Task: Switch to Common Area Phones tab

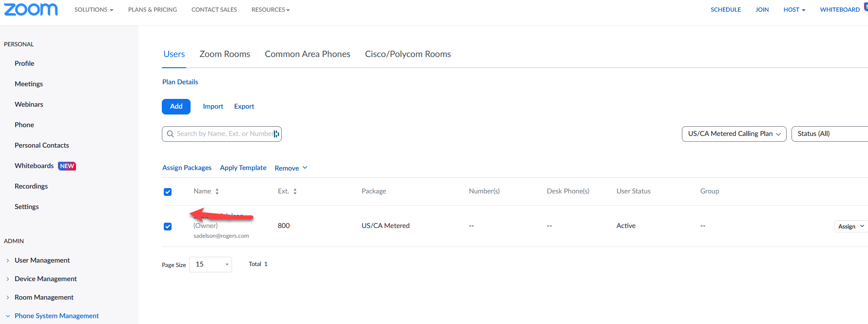Action: pyautogui.click(x=308, y=54)
